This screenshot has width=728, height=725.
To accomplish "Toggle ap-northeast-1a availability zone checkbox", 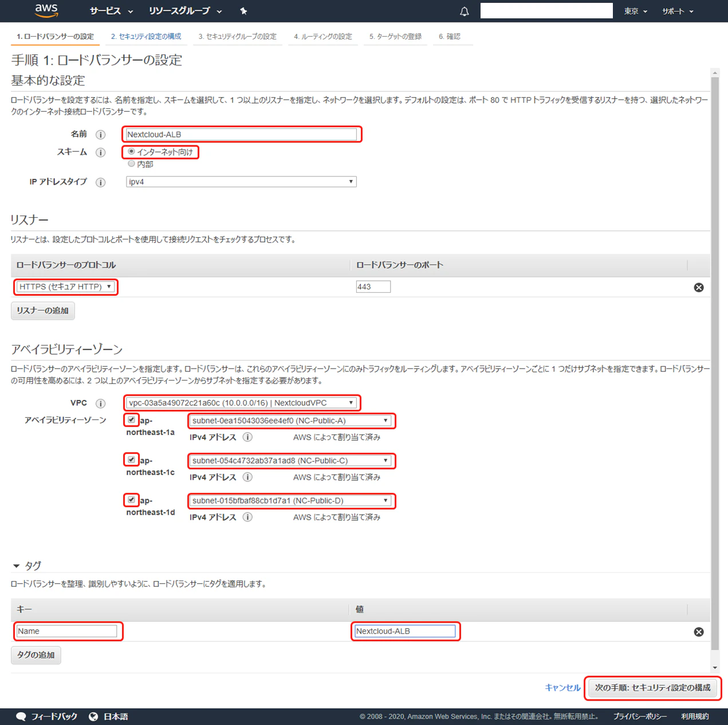I will 131,420.
